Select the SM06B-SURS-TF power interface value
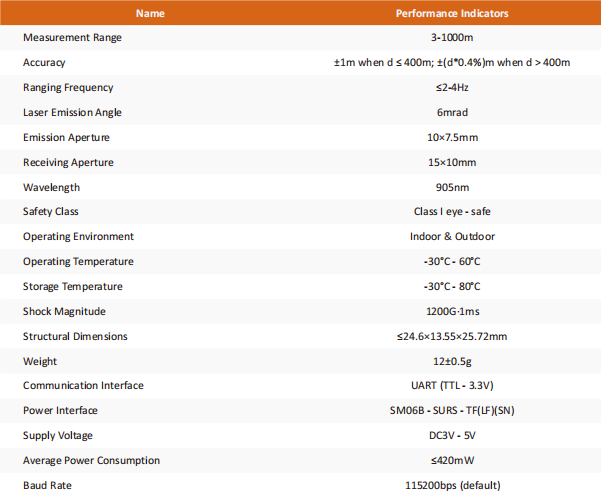This screenshot has height=500, width=601. pos(452,411)
